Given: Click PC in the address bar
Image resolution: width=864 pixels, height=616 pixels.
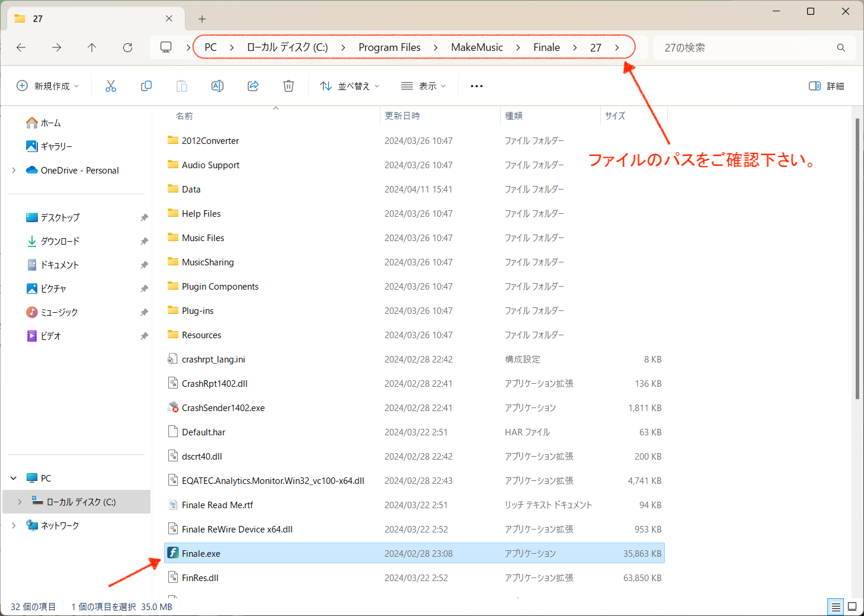Looking at the screenshot, I should tap(210, 47).
